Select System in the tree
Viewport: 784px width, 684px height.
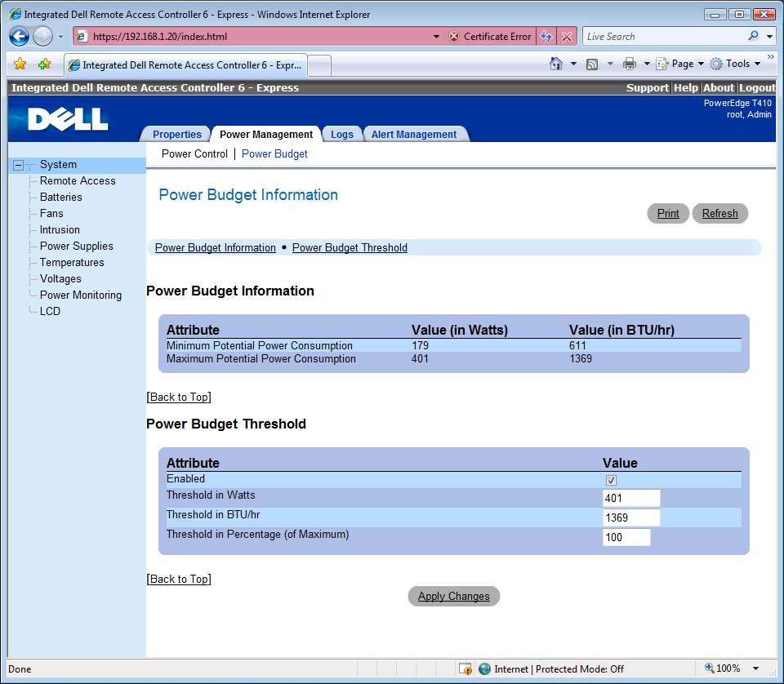tap(59, 164)
